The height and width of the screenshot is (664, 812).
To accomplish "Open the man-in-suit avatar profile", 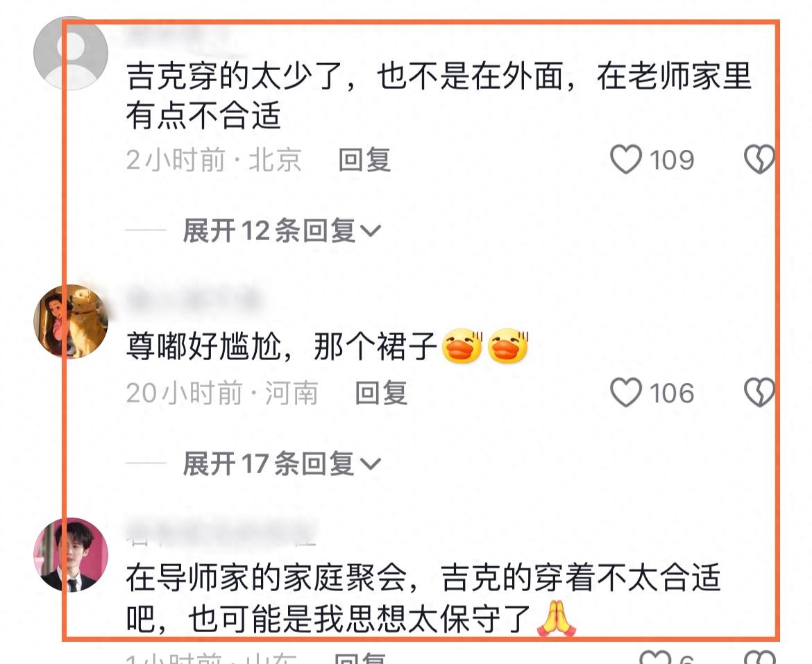I will tap(70, 554).
